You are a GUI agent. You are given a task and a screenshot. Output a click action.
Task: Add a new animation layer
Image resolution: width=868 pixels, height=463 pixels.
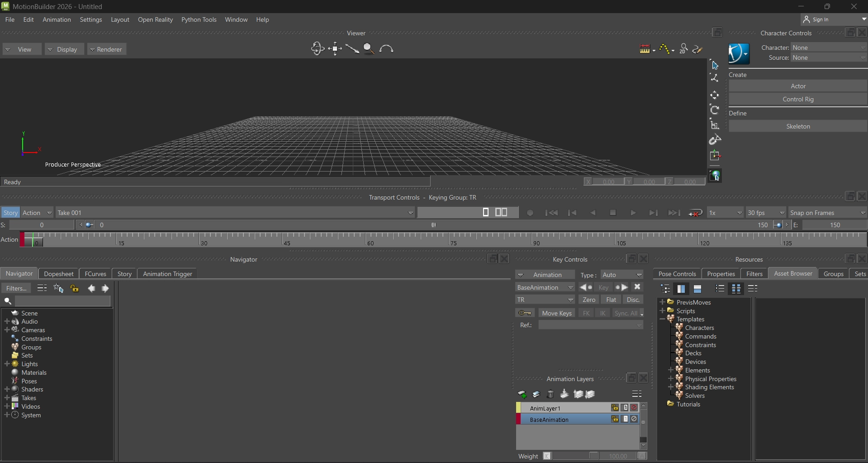click(522, 394)
